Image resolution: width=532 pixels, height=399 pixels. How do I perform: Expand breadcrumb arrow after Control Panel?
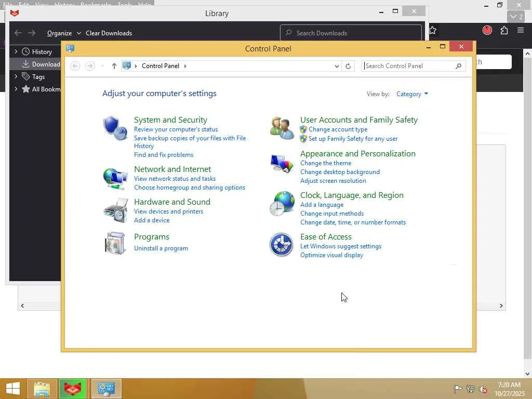pos(185,66)
